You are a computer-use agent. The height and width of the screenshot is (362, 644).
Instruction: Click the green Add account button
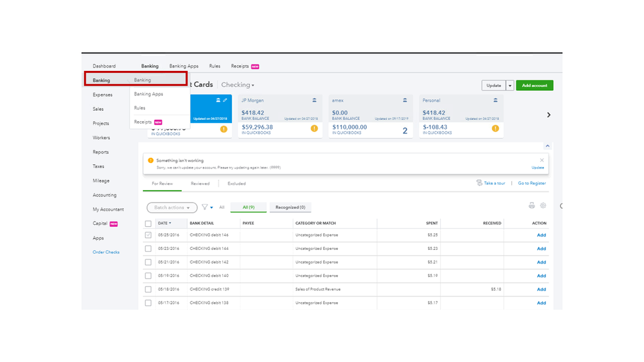click(x=534, y=86)
